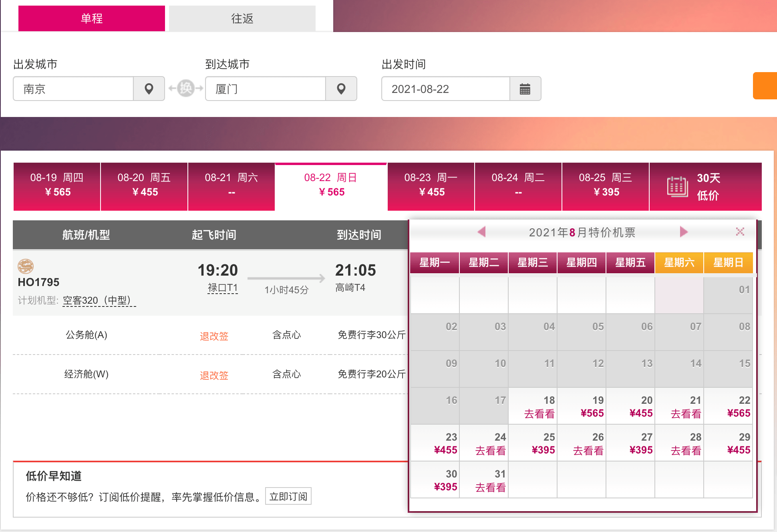This screenshot has width=777, height=532.
Task: Switch to the 往返 round-trip tab
Action: (x=242, y=18)
